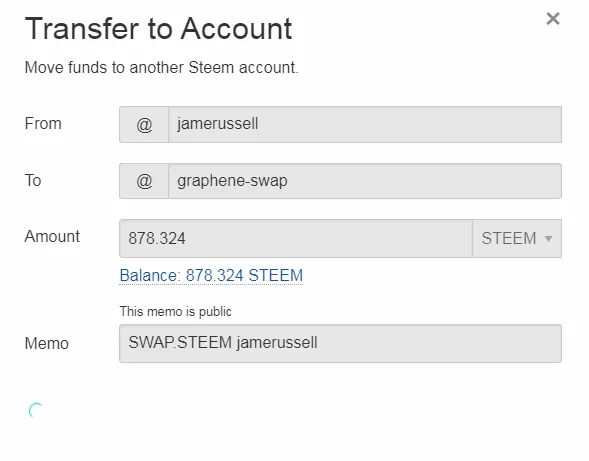The width and height of the screenshot is (589, 461).
Task: Click the Memo label
Action: coord(47,343)
